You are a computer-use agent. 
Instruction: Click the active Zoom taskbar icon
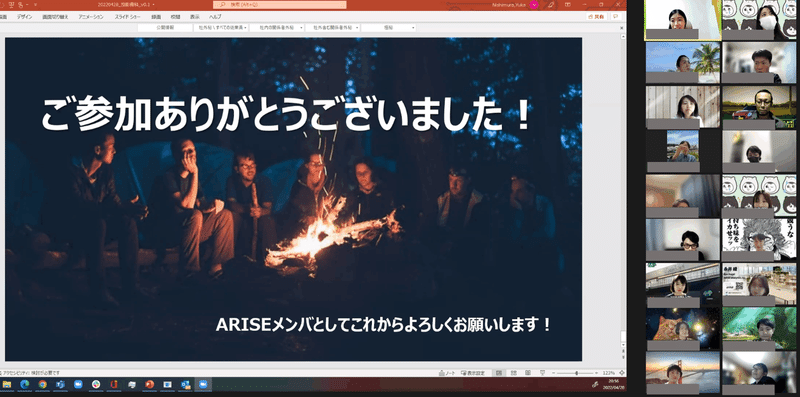(203, 385)
